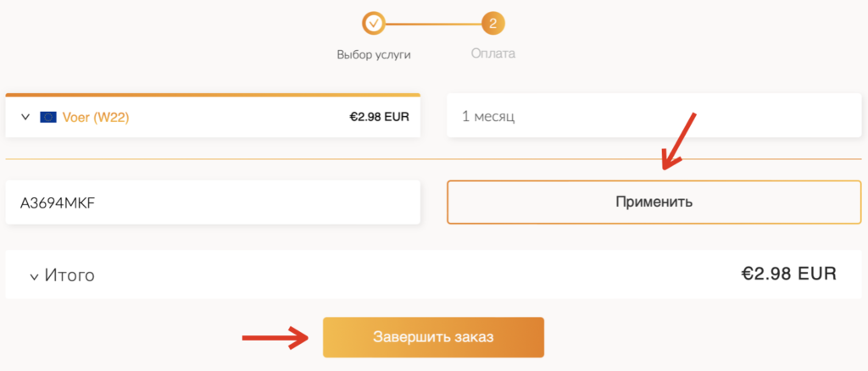Viewport: 868px width, 371px height.
Task: Click the progress line between steps
Action: [433, 24]
